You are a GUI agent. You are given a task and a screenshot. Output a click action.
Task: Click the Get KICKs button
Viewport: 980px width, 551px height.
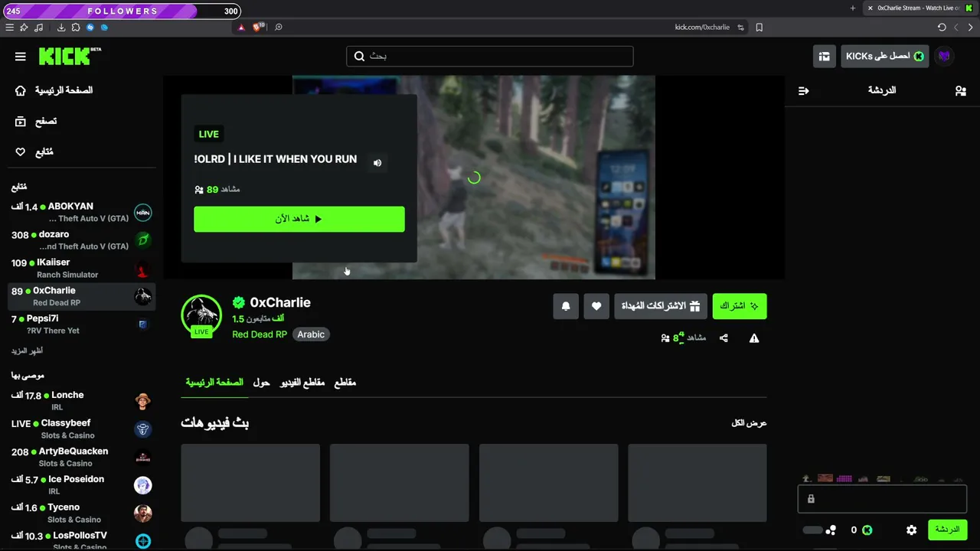[x=884, y=56]
